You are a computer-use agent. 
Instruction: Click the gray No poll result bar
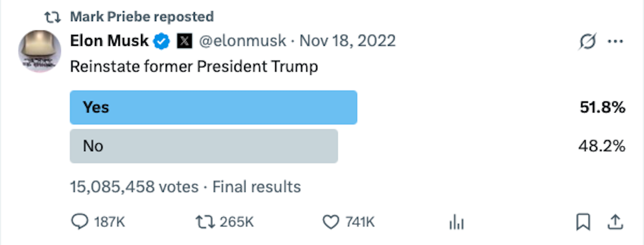[x=204, y=146]
